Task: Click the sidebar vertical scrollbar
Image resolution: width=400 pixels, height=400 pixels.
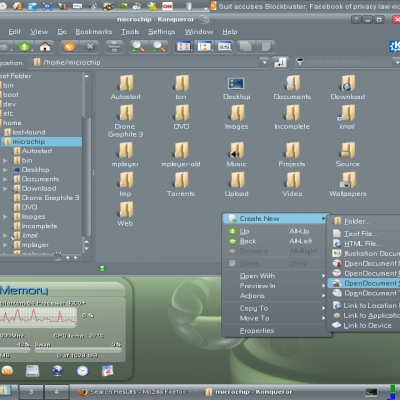Action: coord(87,157)
